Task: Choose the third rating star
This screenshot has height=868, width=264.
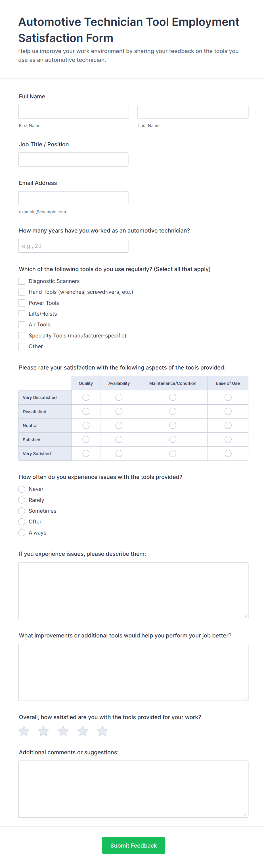Action: point(63,731)
